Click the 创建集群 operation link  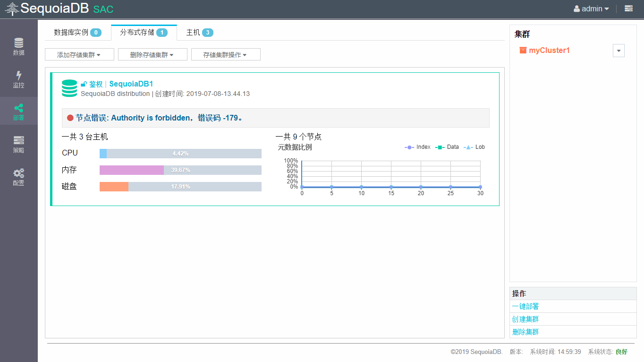(x=525, y=319)
